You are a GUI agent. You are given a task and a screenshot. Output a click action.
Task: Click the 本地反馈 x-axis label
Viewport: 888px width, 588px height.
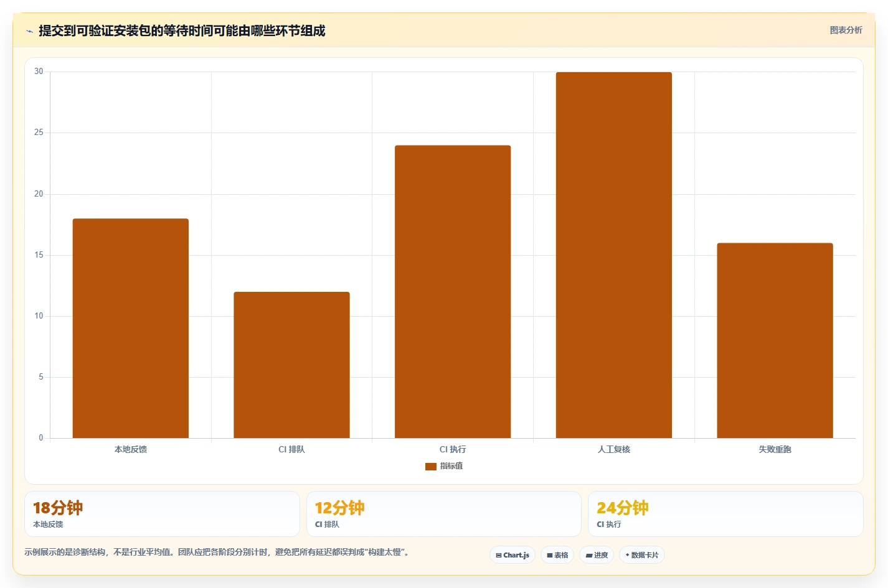pos(131,449)
